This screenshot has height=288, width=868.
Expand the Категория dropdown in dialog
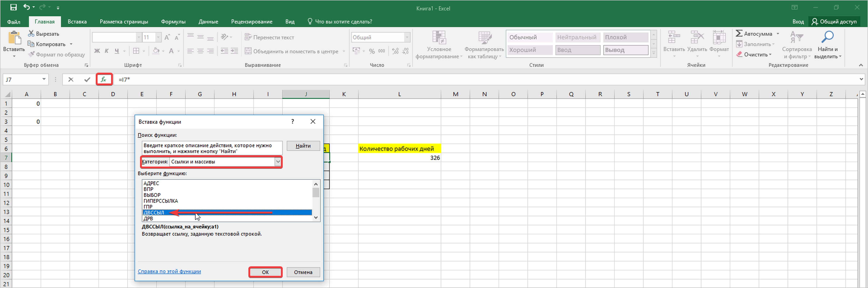click(x=278, y=162)
